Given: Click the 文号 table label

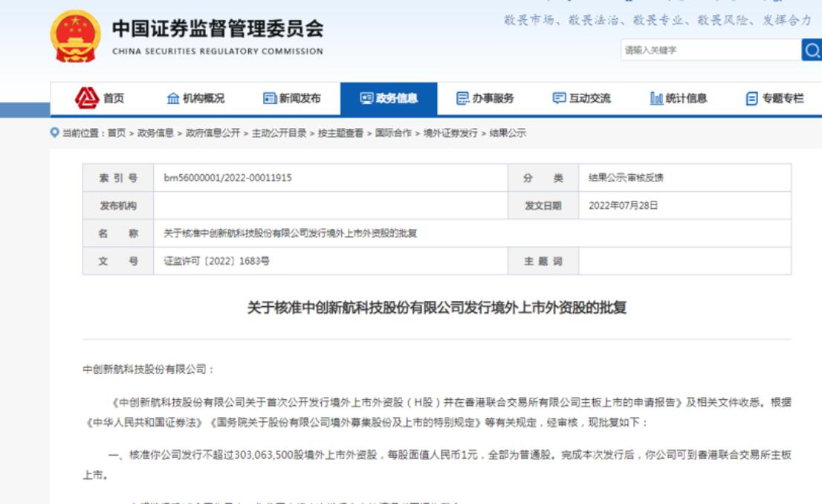Looking at the screenshot, I should pos(118,261).
